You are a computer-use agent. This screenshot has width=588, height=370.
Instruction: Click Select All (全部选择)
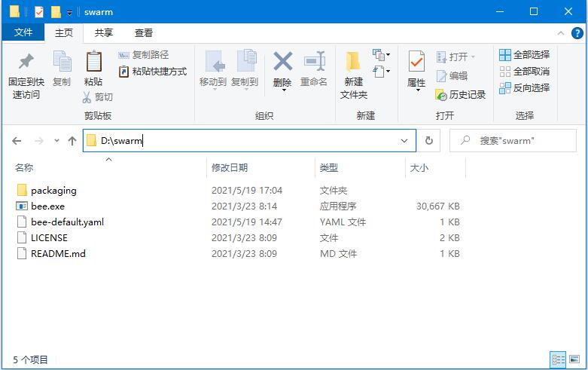pyautogui.click(x=524, y=55)
